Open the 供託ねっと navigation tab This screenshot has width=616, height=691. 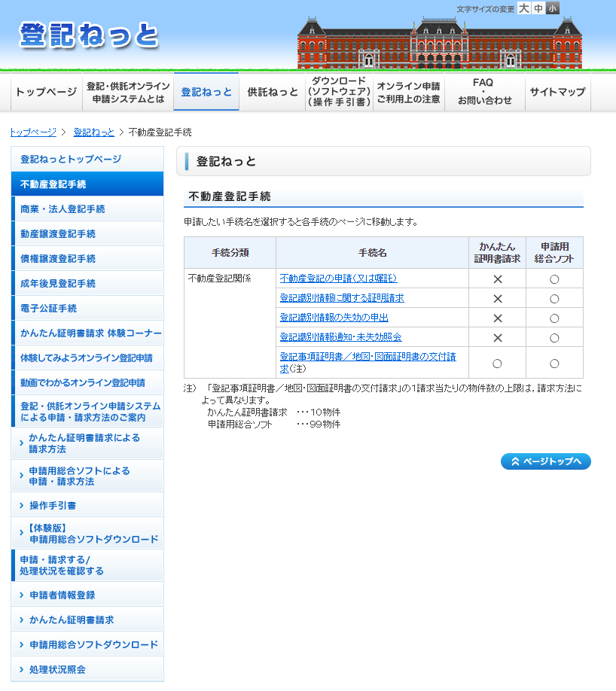pyautogui.click(x=273, y=93)
